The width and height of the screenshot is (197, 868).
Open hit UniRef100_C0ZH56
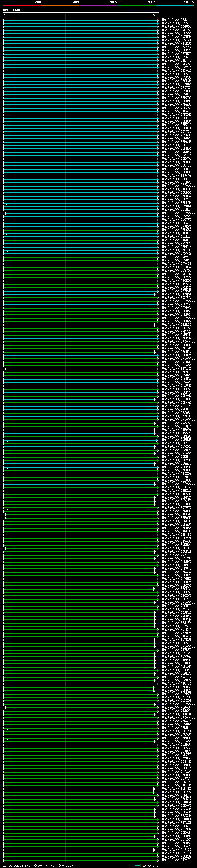[x=177, y=37]
